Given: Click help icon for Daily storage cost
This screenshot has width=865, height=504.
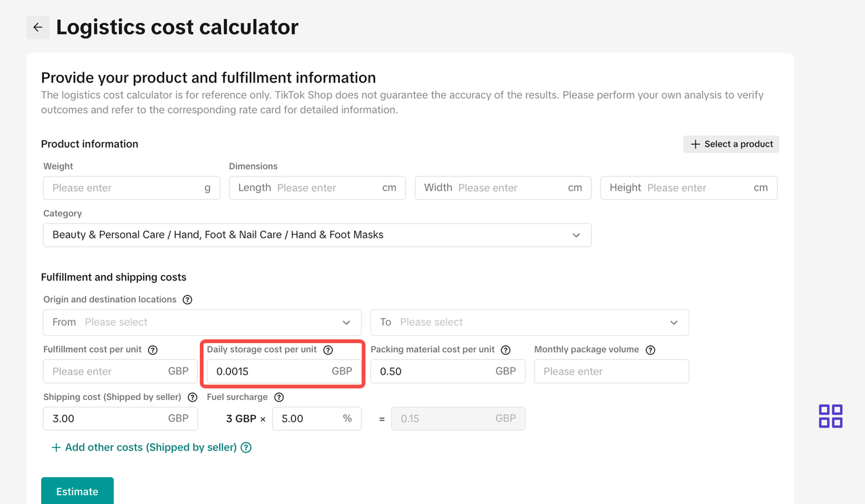Looking at the screenshot, I should click(x=328, y=350).
